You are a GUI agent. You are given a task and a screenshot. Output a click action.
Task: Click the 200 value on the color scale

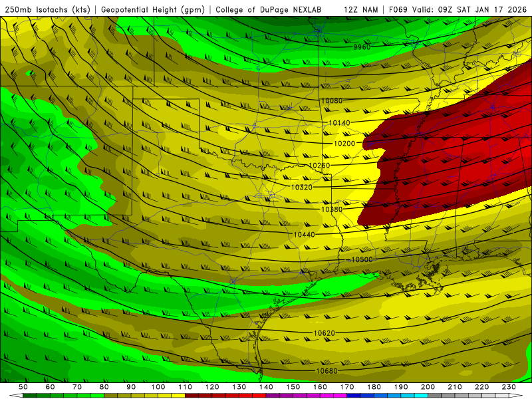coord(428,387)
